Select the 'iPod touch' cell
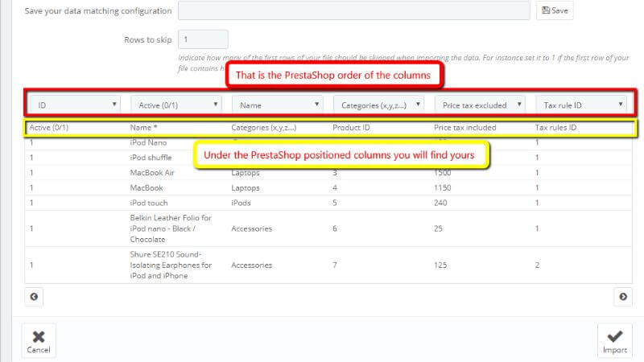644x362 pixels. [149, 203]
